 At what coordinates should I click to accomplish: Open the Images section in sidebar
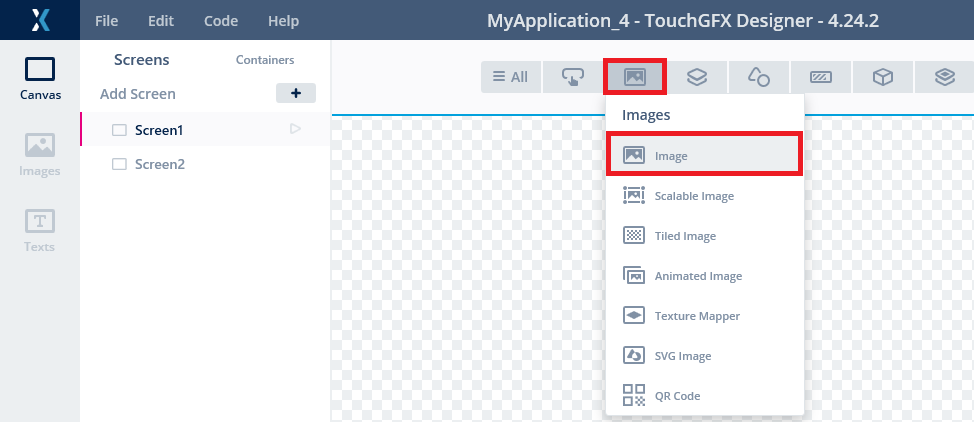[40, 154]
